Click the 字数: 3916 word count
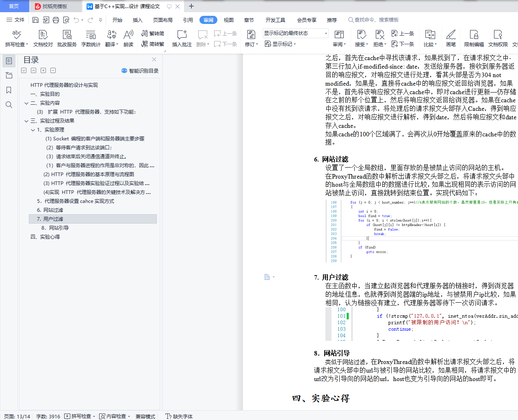 [x=48, y=416]
